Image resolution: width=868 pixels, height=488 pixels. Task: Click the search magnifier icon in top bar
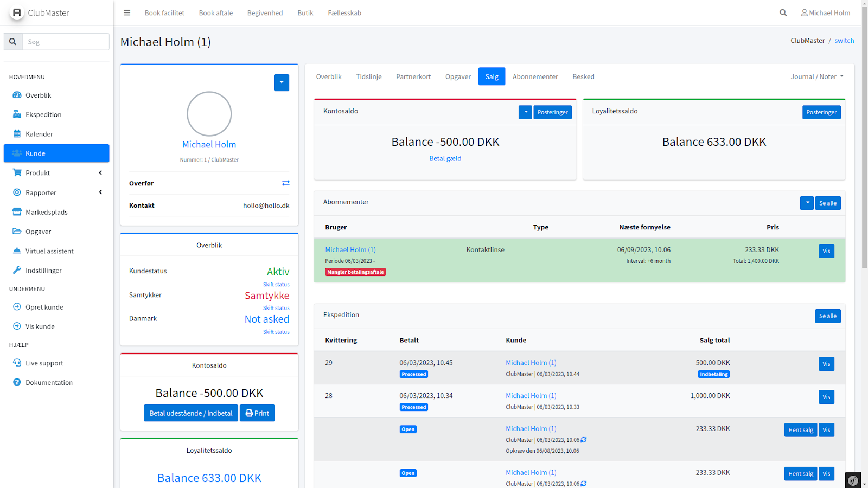[783, 13]
